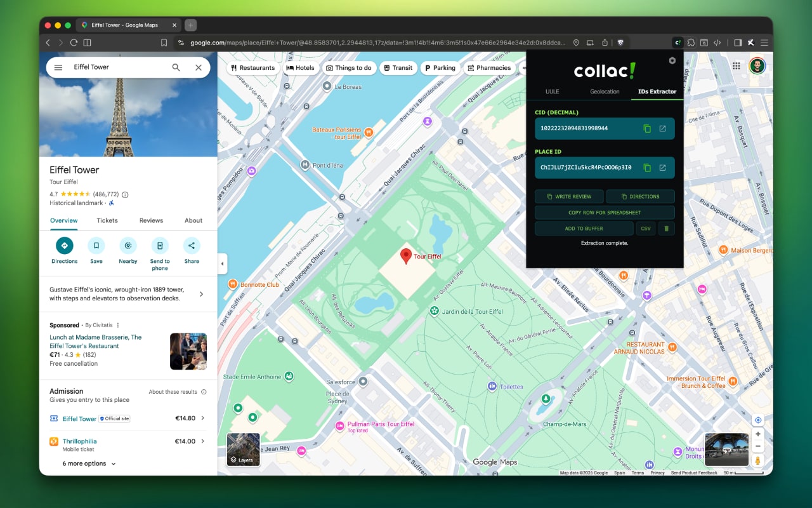Send Eiffel Tower to phone
The width and height of the screenshot is (812, 508).
pyautogui.click(x=160, y=245)
